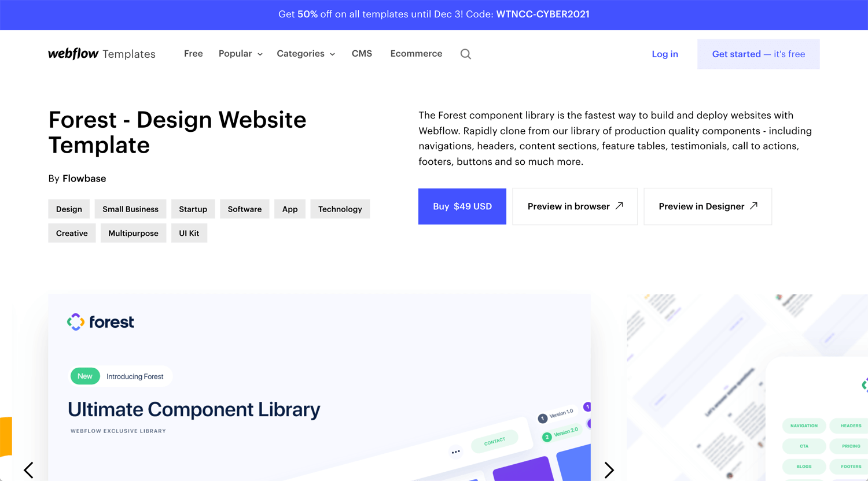Click the Buy $49 USD button
Viewport: 868px width, 481px height.
(462, 206)
